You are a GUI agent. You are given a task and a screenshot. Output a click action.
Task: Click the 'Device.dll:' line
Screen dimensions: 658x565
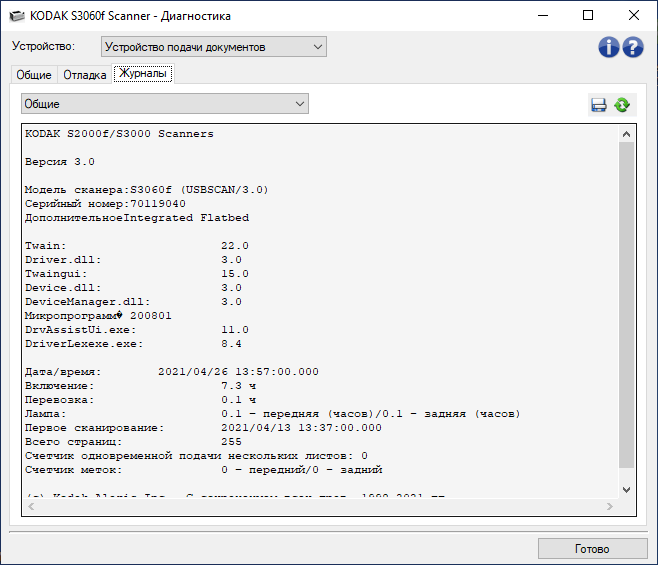pos(133,288)
